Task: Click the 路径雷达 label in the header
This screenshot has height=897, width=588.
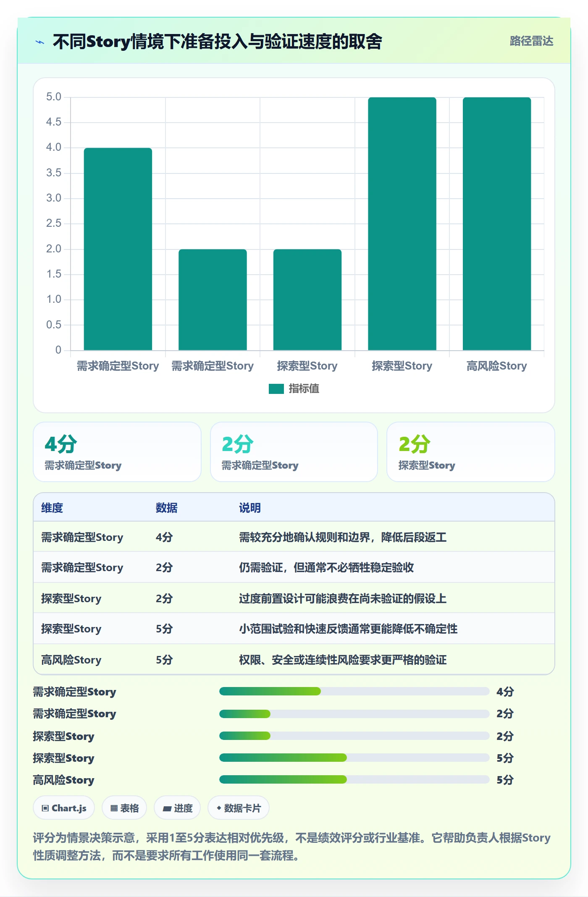Action: pos(531,41)
